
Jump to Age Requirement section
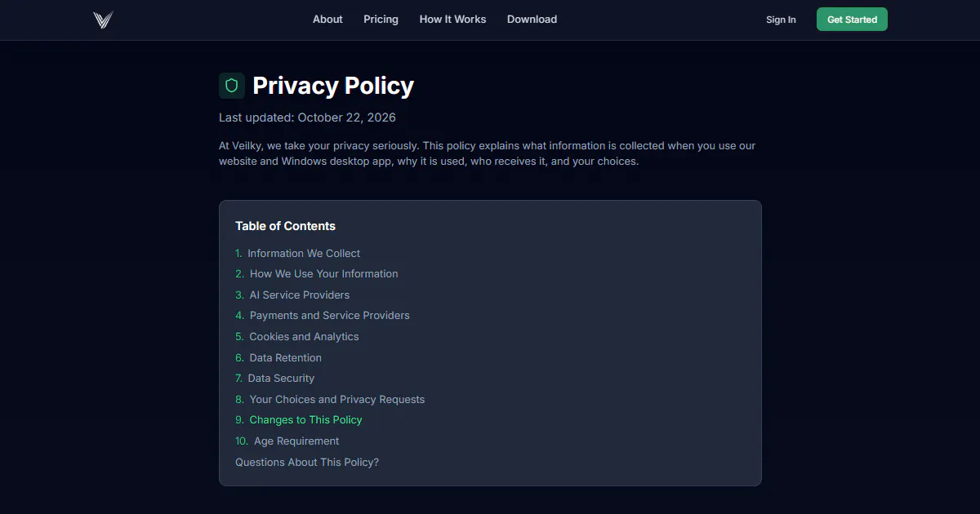287,441
